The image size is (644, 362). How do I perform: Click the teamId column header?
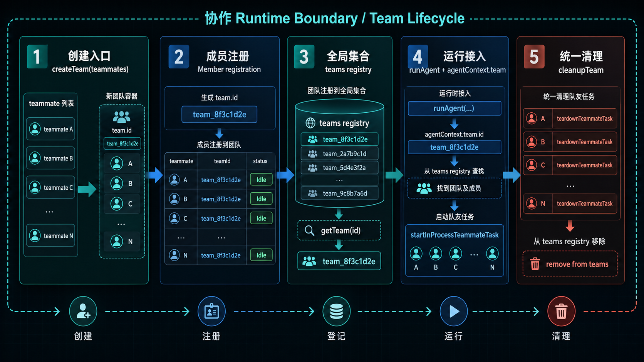point(222,161)
